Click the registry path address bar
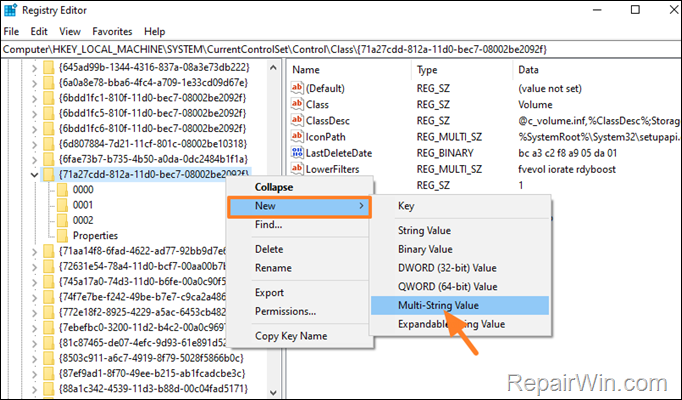Viewport: 682px width, 400px height. point(341,49)
